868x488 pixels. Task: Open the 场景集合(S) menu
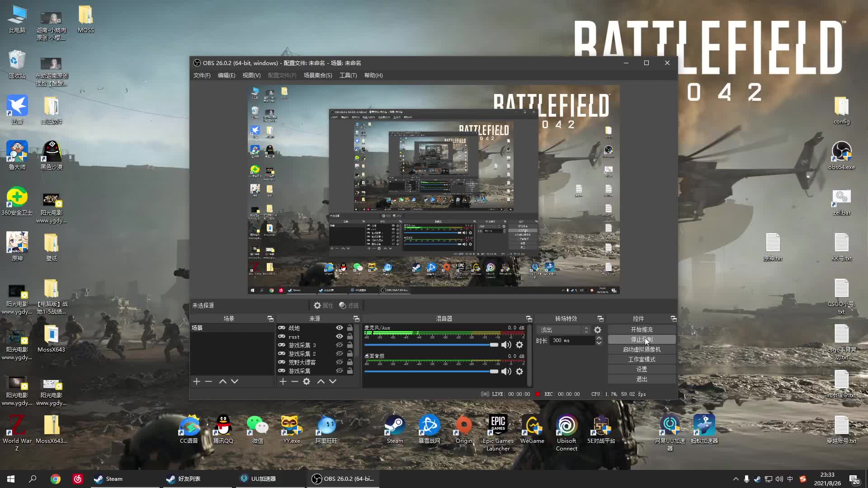coord(317,75)
